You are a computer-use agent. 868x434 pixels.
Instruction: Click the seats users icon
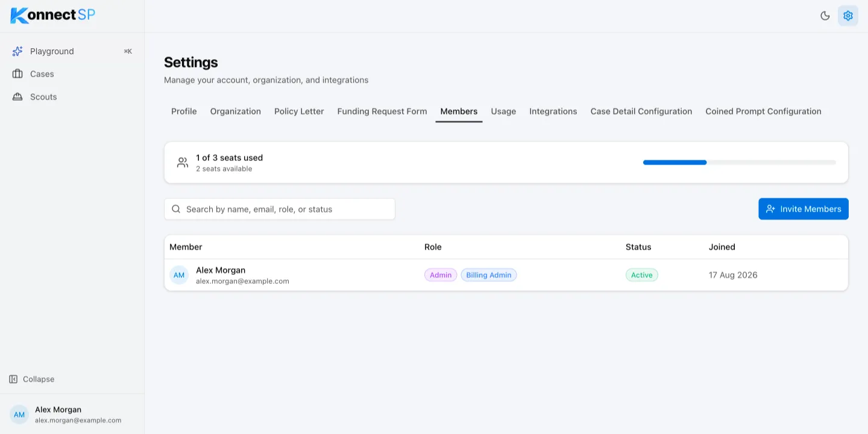click(182, 163)
